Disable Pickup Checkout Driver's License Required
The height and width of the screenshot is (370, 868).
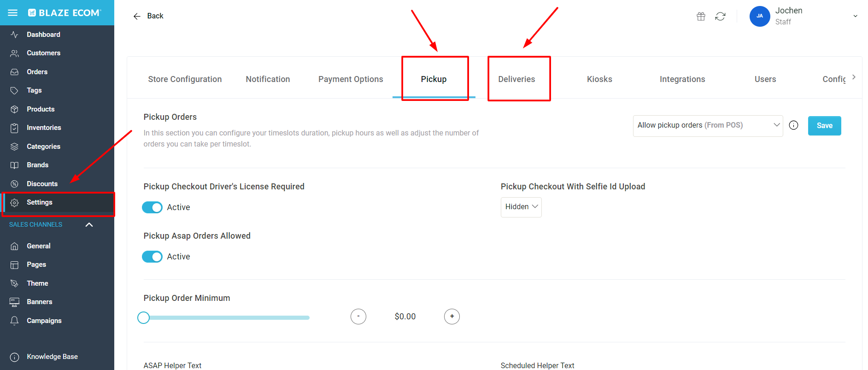(x=152, y=207)
